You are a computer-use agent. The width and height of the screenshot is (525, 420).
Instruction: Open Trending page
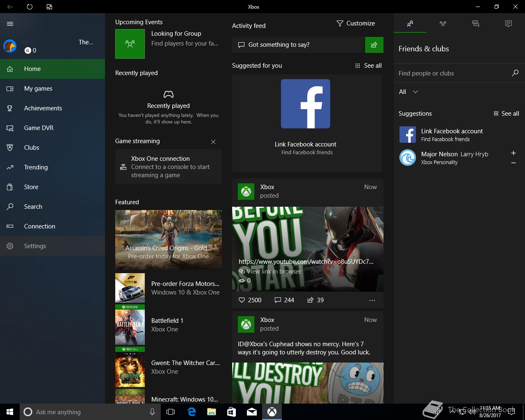pyautogui.click(x=52, y=167)
